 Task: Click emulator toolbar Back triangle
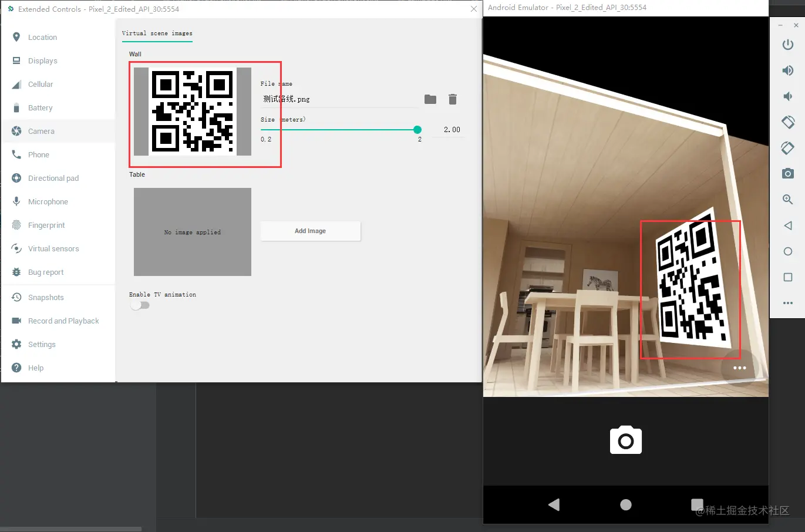788,225
